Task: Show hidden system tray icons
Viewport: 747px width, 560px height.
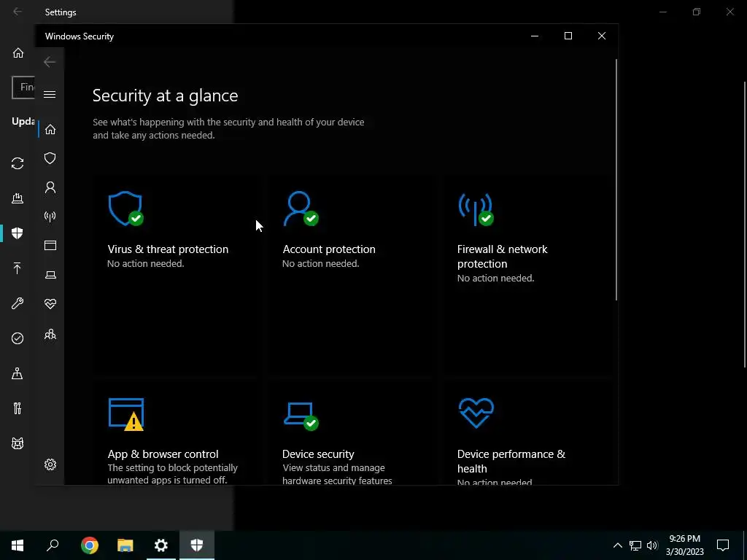Action: (x=617, y=545)
